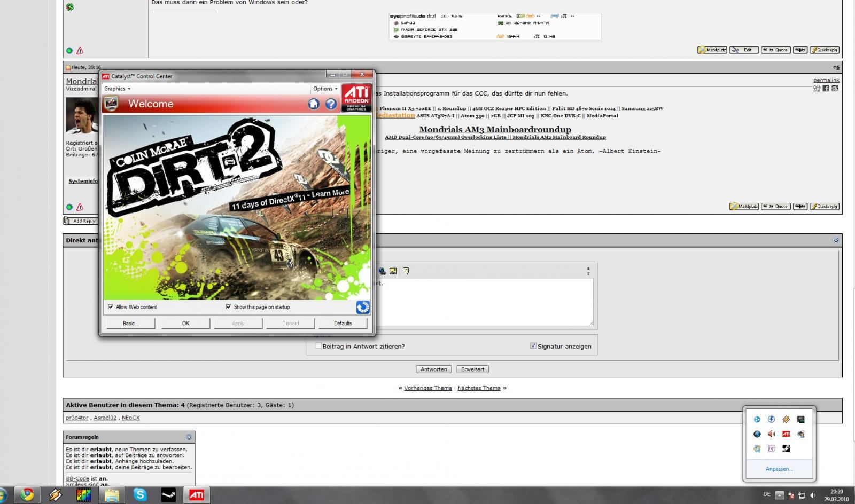
Task: Click the Apply button
Action: coord(238,323)
